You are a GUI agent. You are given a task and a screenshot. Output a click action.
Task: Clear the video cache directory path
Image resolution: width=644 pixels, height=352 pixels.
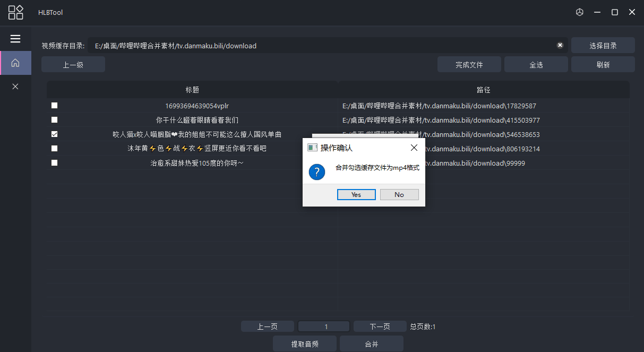[x=560, y=45]
